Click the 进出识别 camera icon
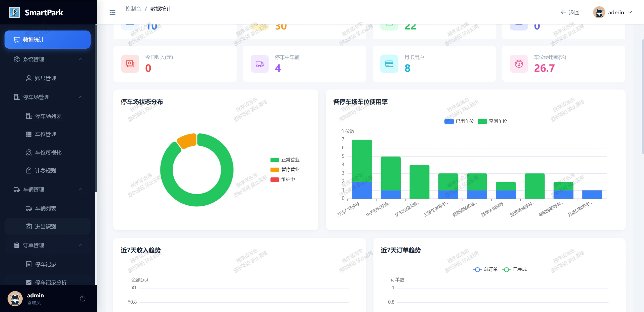The height and width of the screenshot is (312, 644). (x=29, y=226)
